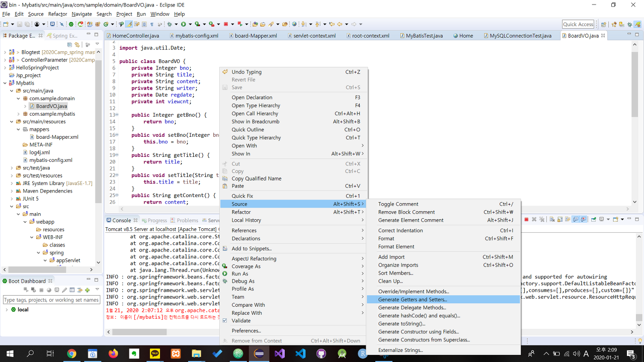This screenshot has width=644, height=362.
Task: Select Organize Imports in the Source submenu
Action: pyautogui.click(x=443, y=265)
